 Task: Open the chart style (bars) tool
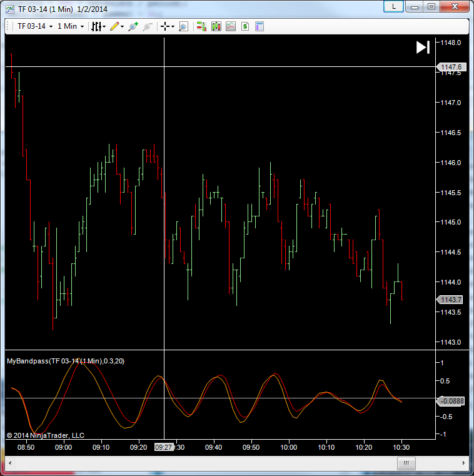[96, 26]
